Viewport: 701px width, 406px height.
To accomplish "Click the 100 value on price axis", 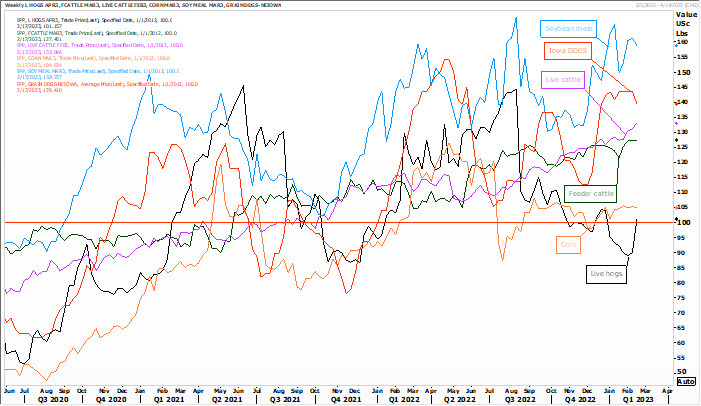I will click(x=683, y=222).
